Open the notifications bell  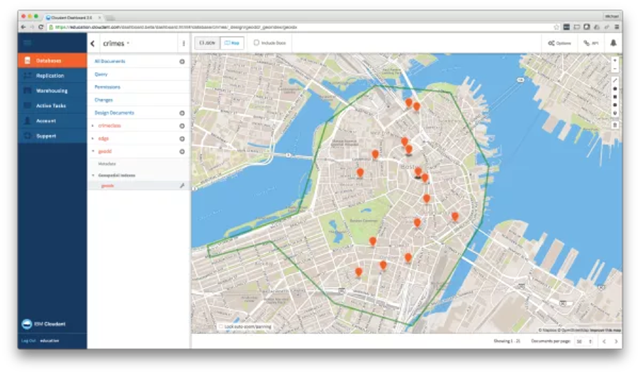[613, 43]
